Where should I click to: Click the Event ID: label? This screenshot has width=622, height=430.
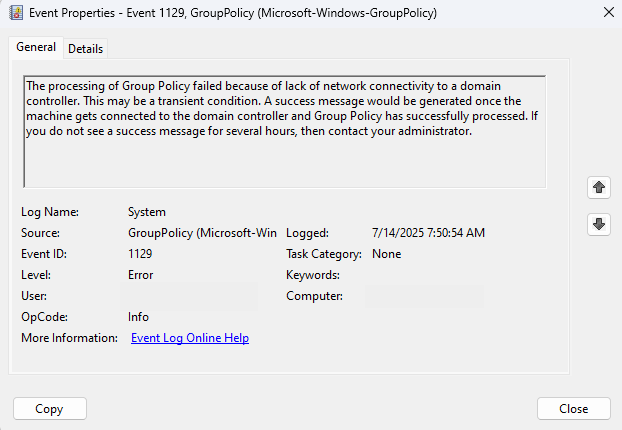tap(44, 254)
